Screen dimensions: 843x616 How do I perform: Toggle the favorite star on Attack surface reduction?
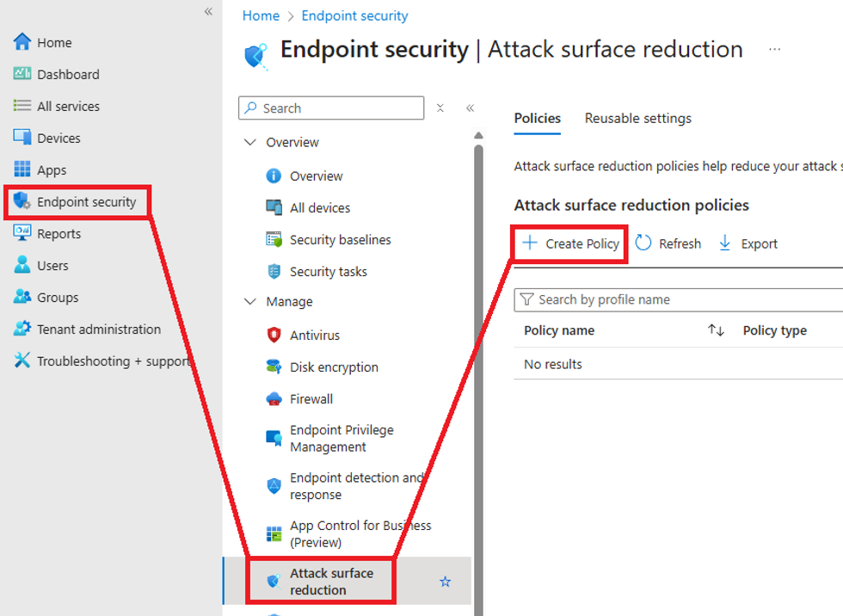(445, 582)
